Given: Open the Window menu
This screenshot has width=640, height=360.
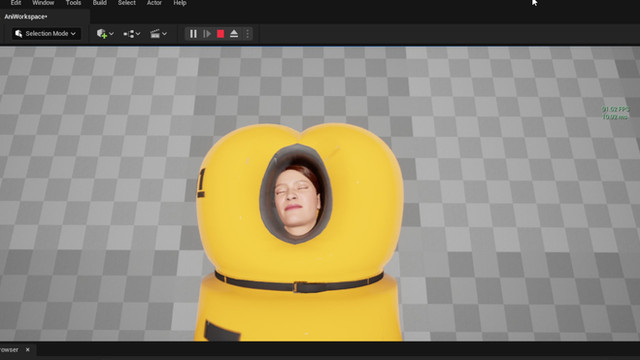Looking at the screenshot, I should (43, 3).
